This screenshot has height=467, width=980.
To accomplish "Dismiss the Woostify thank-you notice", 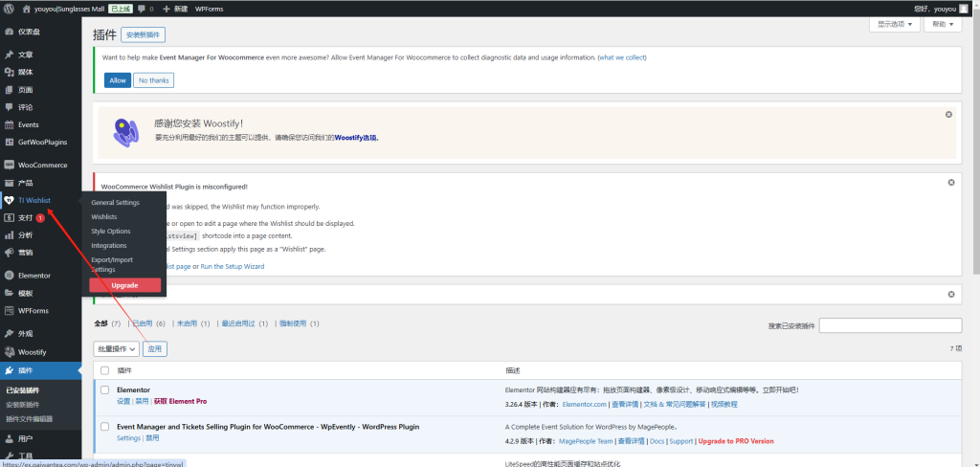I will pyautogui.click(x=948, y=115).
